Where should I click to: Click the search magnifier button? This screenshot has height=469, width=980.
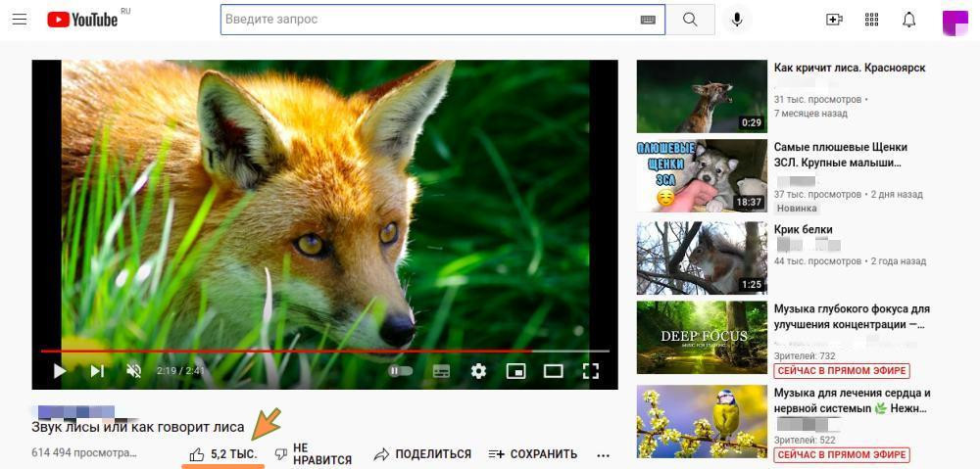(x=690, y=20)
